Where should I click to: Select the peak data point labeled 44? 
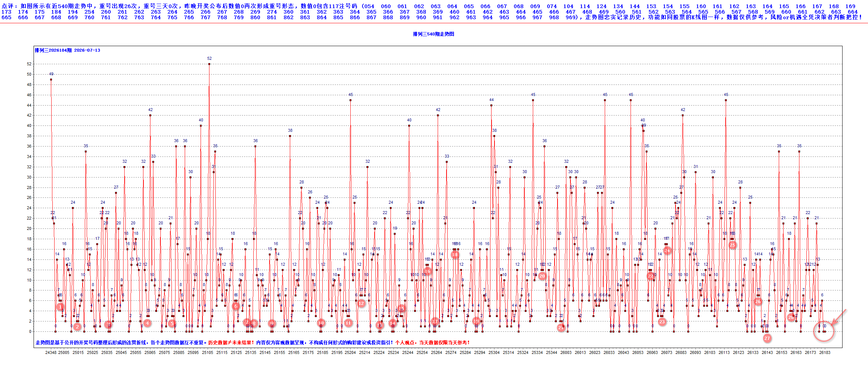492,105
